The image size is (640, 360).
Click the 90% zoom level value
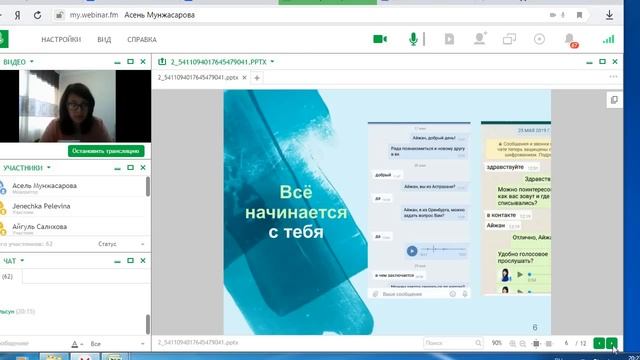coord(496,343)
